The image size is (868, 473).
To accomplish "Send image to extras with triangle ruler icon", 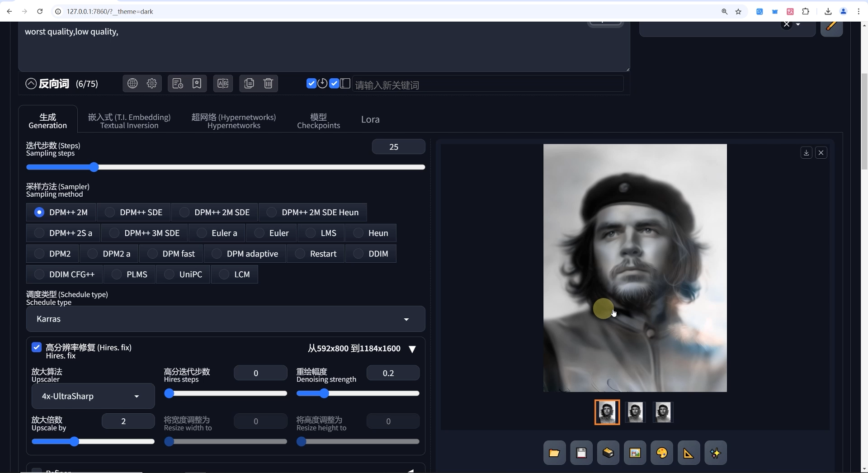I will coord(689,453).
